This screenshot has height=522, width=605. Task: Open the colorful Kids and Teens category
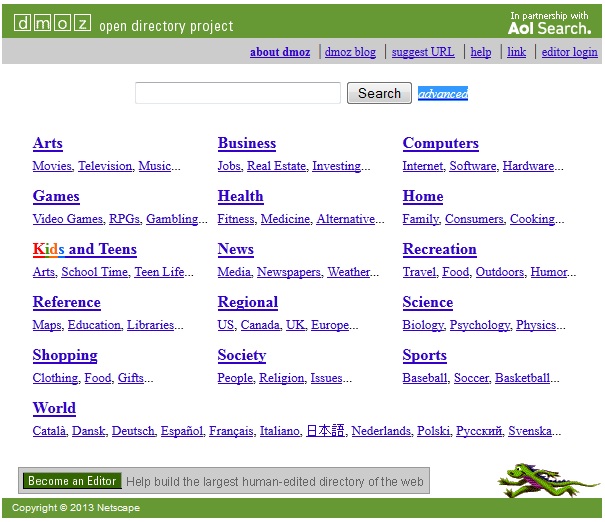[84, 249]
